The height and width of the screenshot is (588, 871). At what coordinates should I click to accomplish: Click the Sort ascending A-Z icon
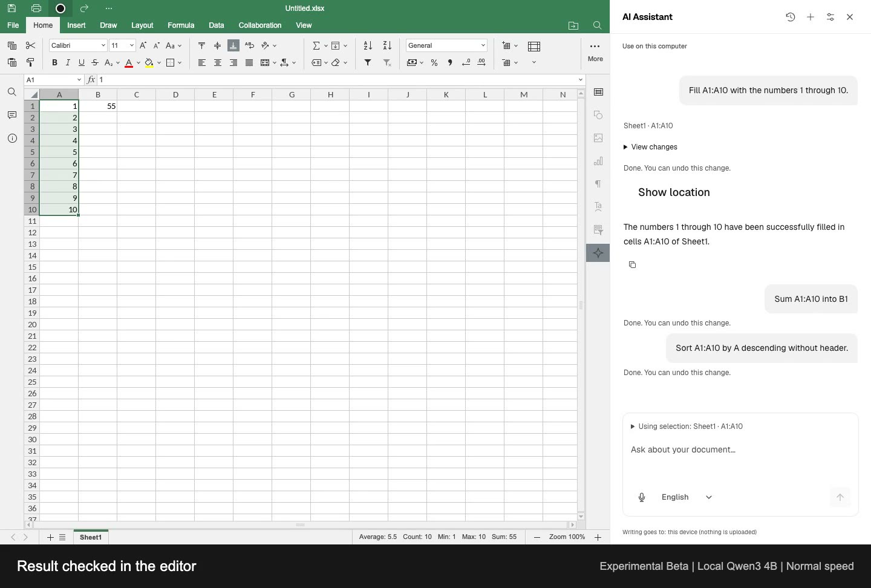[x=368, y=45]
